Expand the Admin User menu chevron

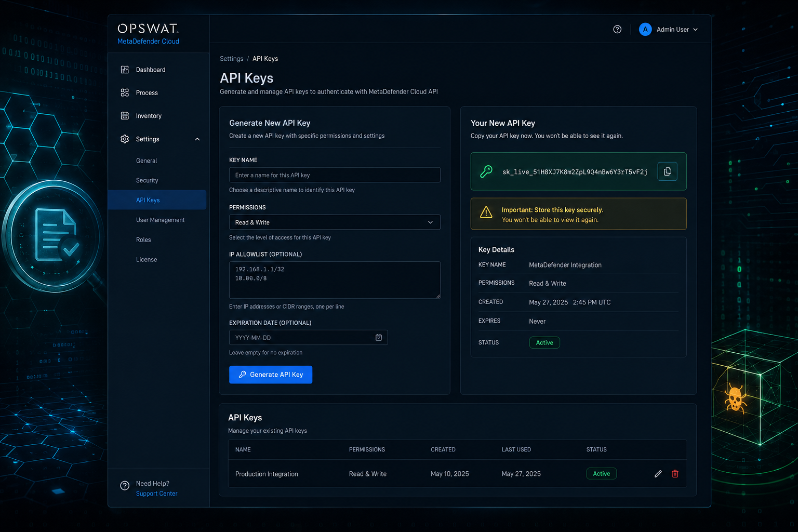pyautogui.click(x=696, y=30)
